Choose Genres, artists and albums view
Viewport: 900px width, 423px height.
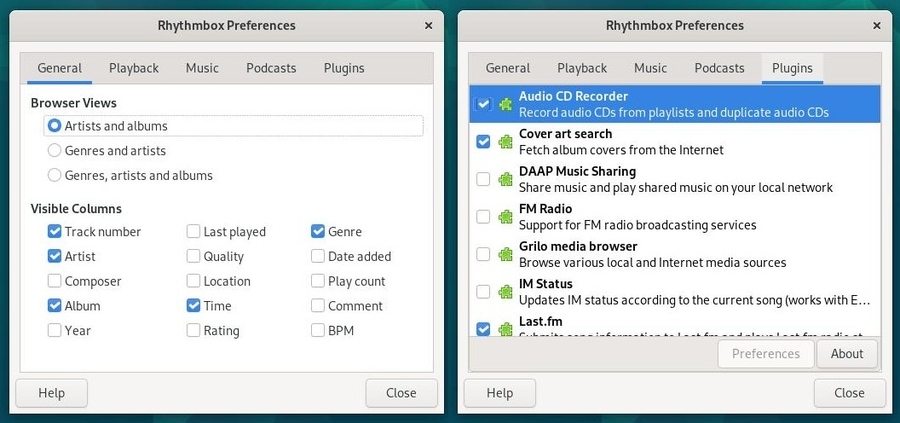55,175
